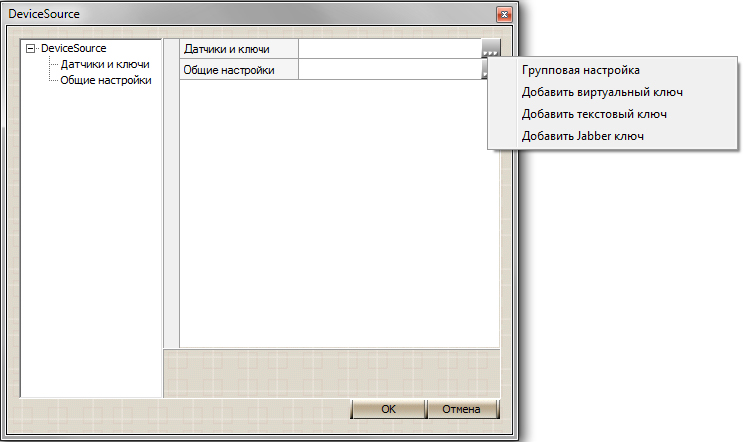Collapse the DeviceSource tree node
Image resolution: width=744 pixels, height=442 pixels.
(x=30, y=48)
